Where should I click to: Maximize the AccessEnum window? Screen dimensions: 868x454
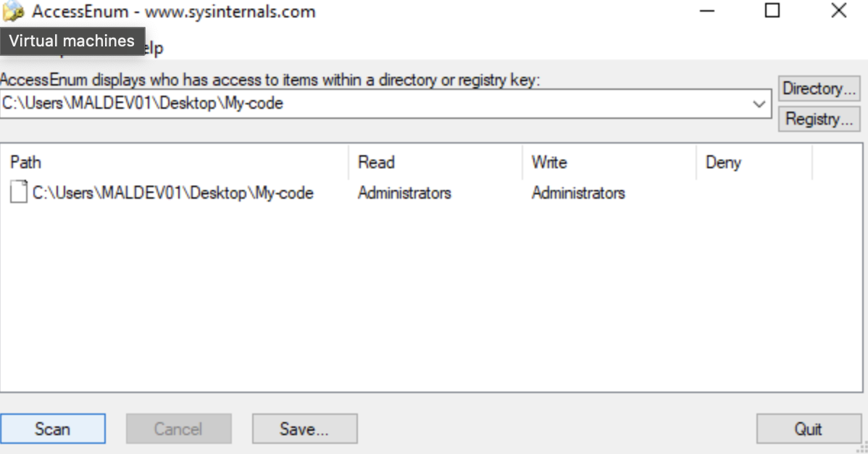(772, 11)
